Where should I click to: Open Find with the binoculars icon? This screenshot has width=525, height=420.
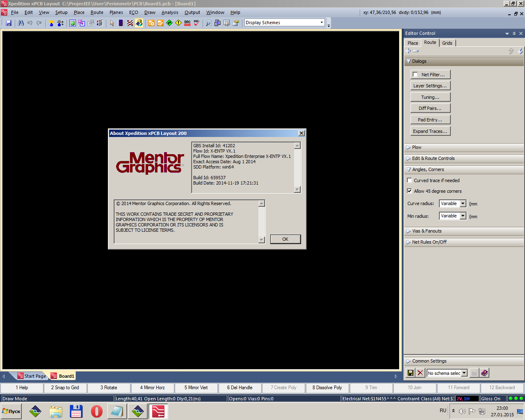pos(21,23)
